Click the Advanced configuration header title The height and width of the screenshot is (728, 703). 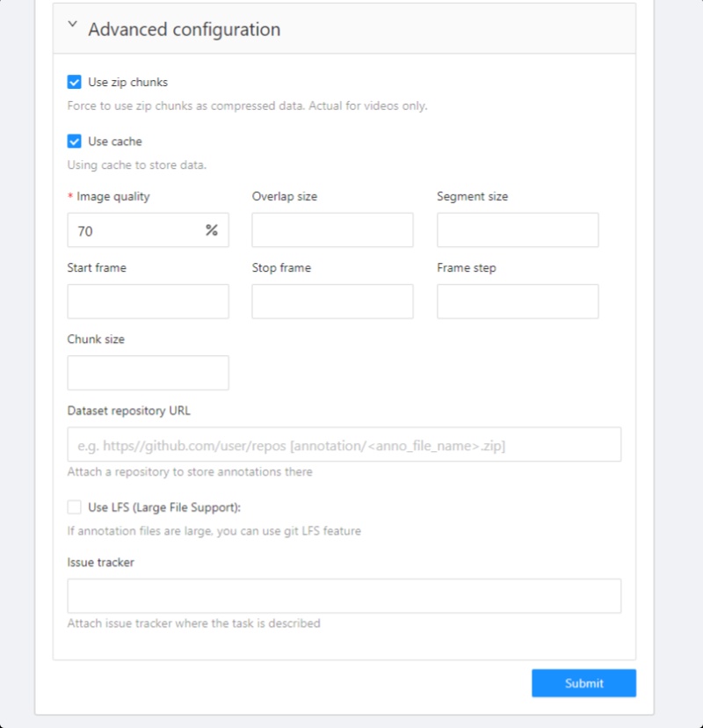point(184,29)
